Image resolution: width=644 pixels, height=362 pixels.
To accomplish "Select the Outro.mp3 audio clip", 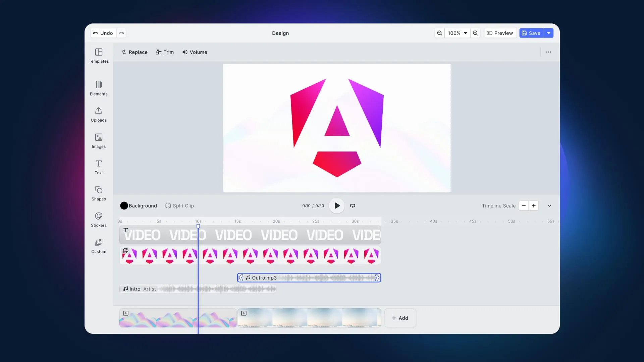I will pyautogui.click(x=309, y=278).
